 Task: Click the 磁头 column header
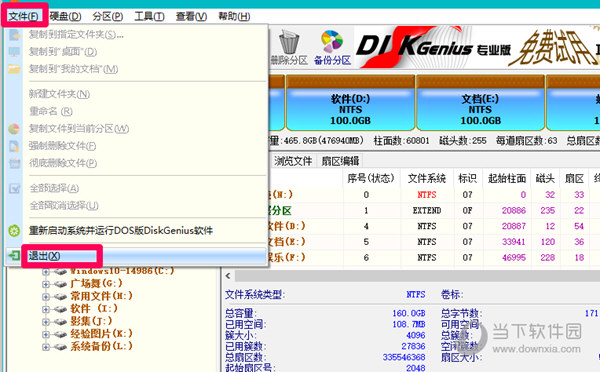[545, 178]
